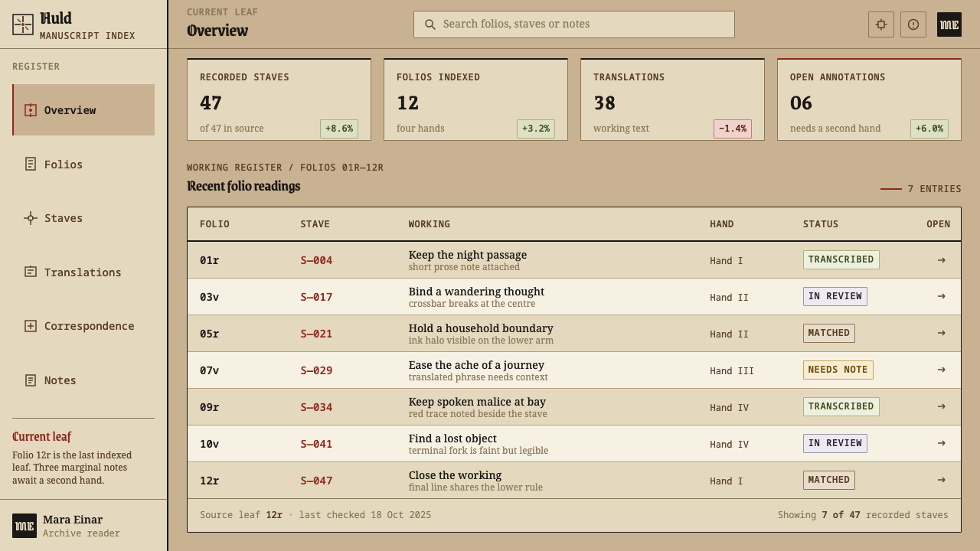Screen dimensions: 980x551
Task: Click "Keep the night passage" working
Action: pos(468,255)
